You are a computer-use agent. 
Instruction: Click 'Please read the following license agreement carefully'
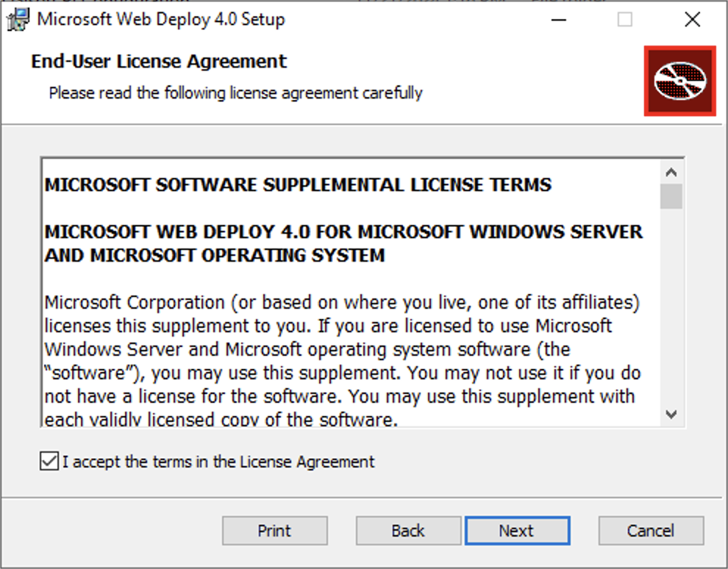[x=236, y=93]
